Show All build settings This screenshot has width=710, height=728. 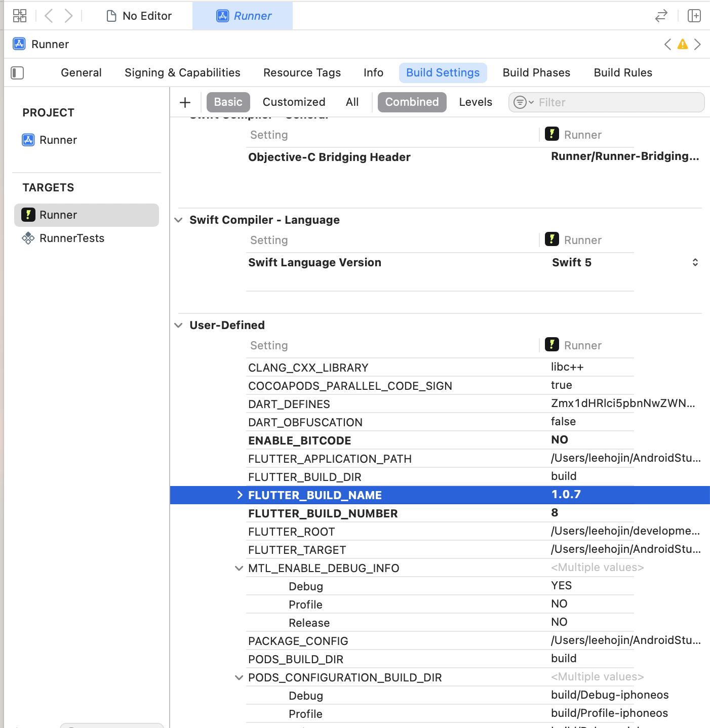click(x=352, y=102)
